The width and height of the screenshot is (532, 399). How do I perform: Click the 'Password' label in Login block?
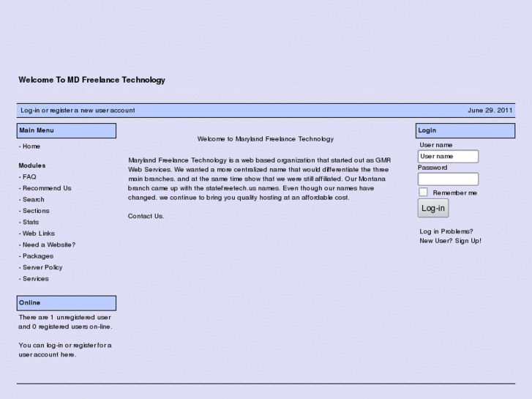click(432, 168)
